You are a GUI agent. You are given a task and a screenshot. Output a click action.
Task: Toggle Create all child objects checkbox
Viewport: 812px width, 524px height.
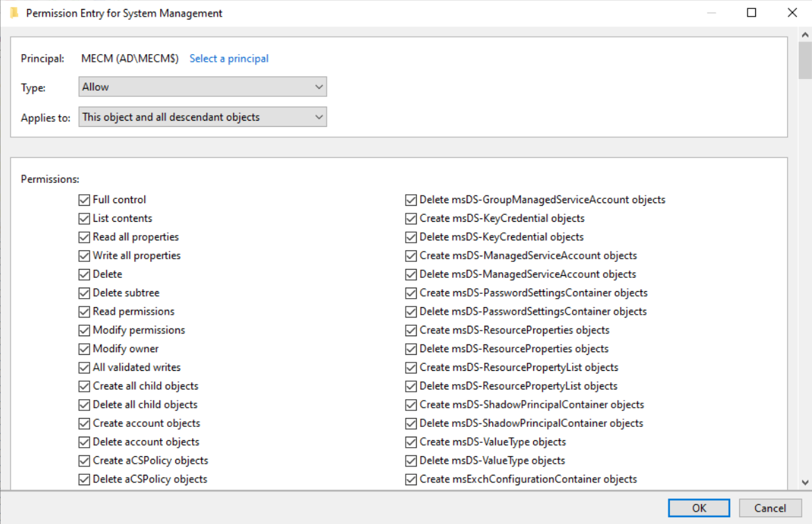point(85,387)
